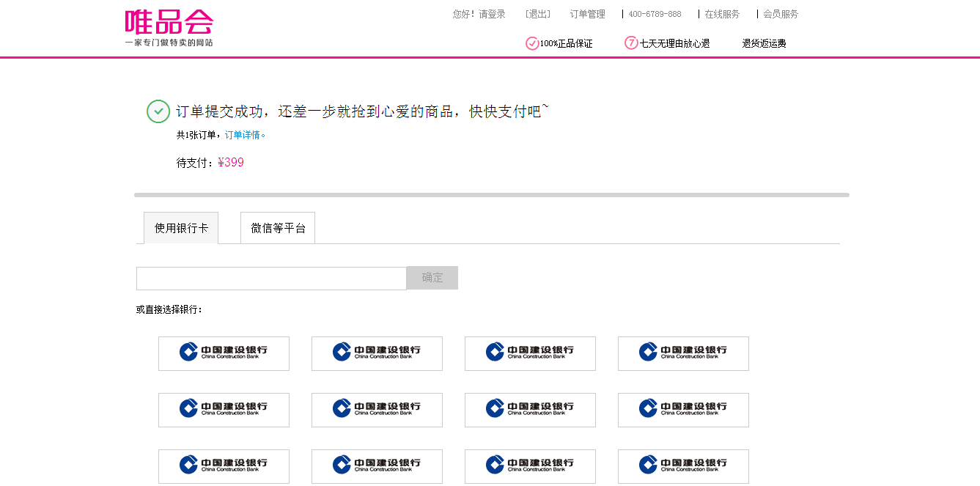Click the 或直接选择银行 label
The height and width of the screenshot is (486, 980).
coord(169,309)
